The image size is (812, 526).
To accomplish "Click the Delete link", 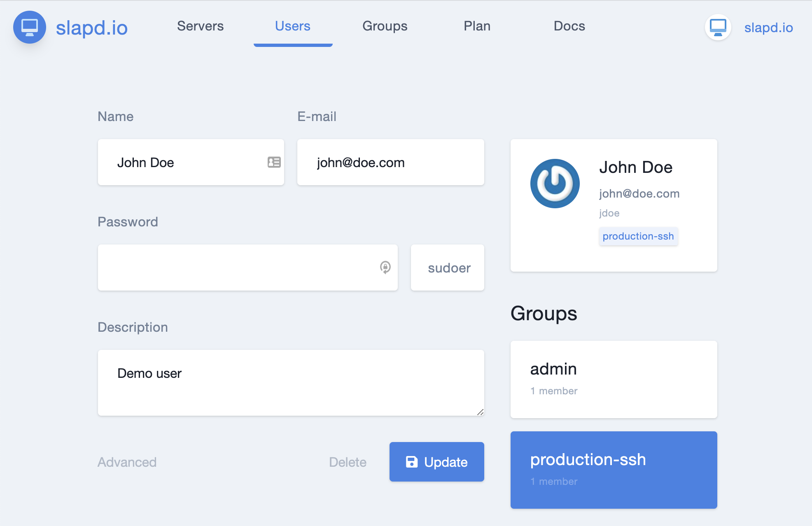I will point(348,462).
